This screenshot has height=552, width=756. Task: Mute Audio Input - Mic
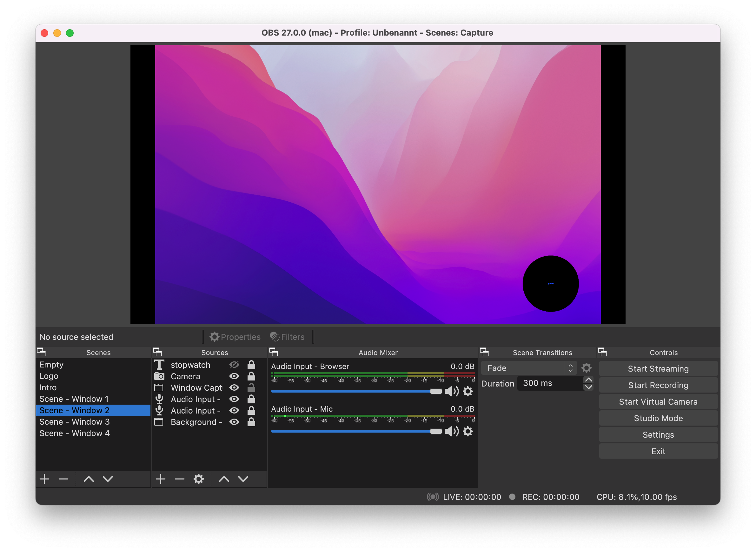tap(452, 431)
